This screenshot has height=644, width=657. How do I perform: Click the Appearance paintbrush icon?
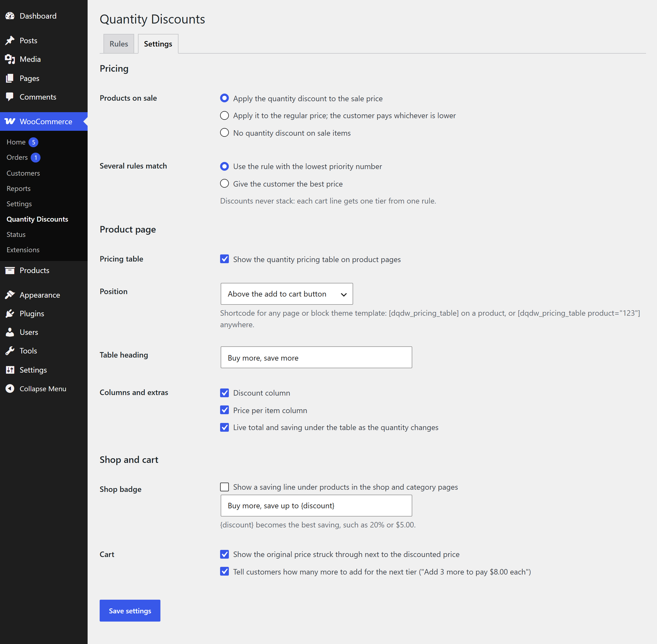click(x=10, y=295)
